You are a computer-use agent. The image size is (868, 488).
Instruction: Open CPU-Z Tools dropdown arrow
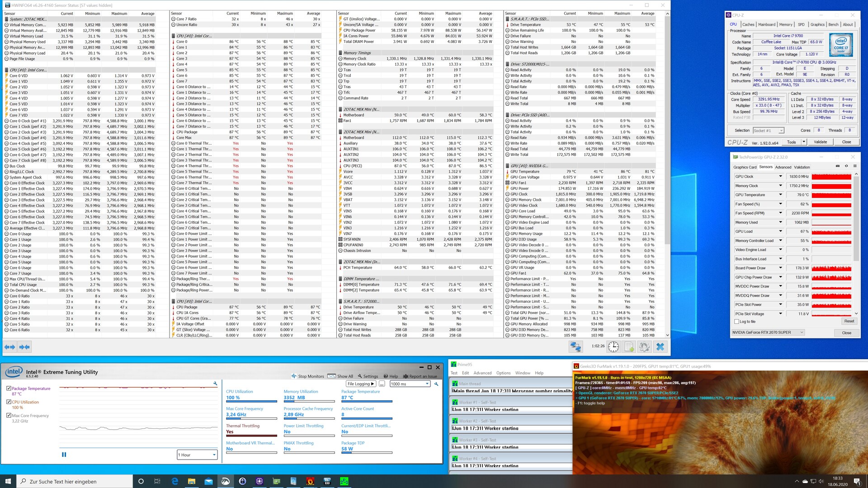pyautogui.click(x=804, y=142)
